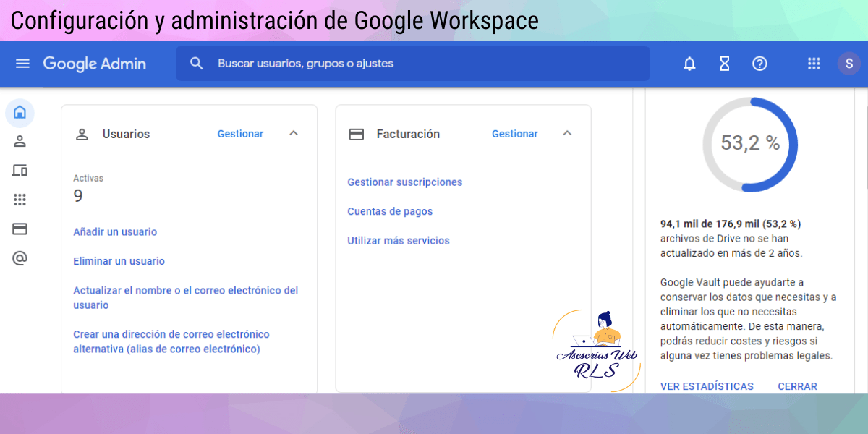Open Devices icon in the sidebar
This screenshot has width=868, height=434.
20,171
